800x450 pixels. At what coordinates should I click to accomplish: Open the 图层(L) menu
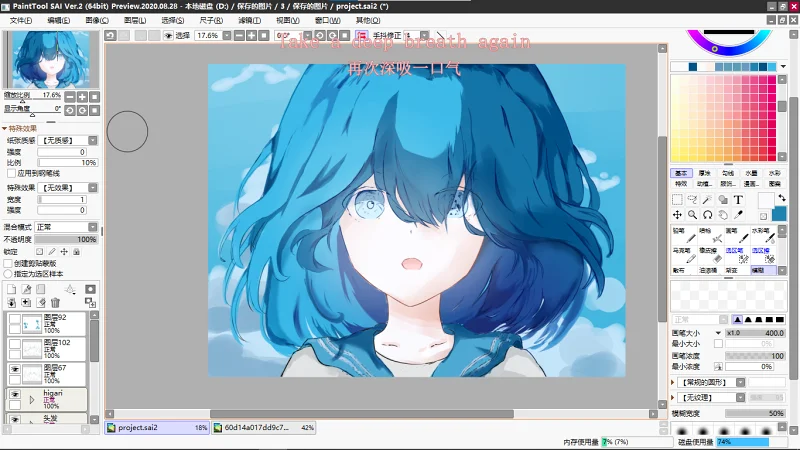(135, 20)
